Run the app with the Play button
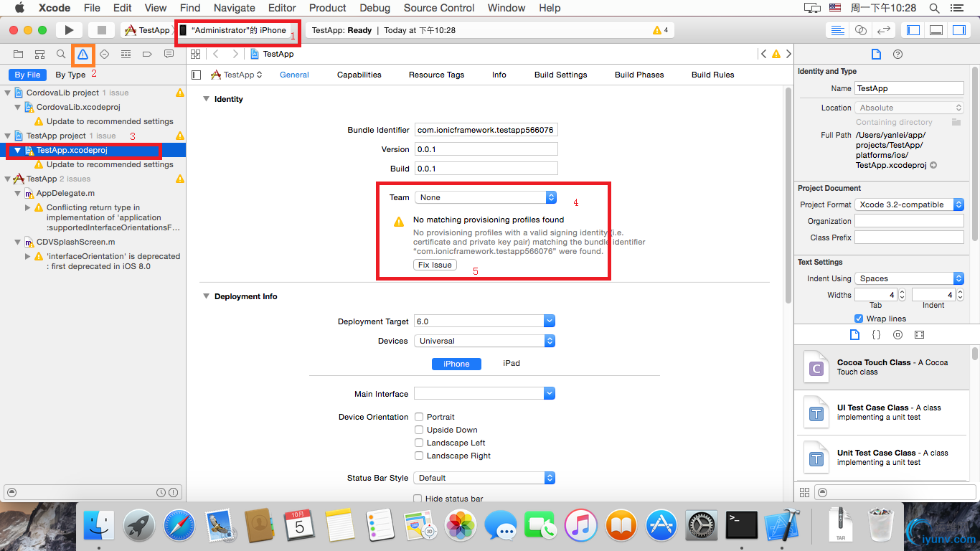The image size is (980, 551). coord(69,30)
